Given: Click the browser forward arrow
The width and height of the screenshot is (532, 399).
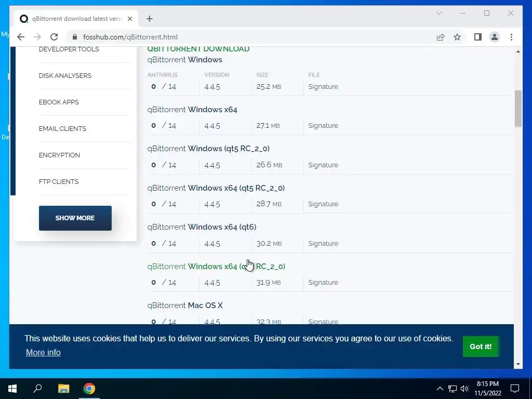Looking at the screenshot, I should tap(37, 37).
